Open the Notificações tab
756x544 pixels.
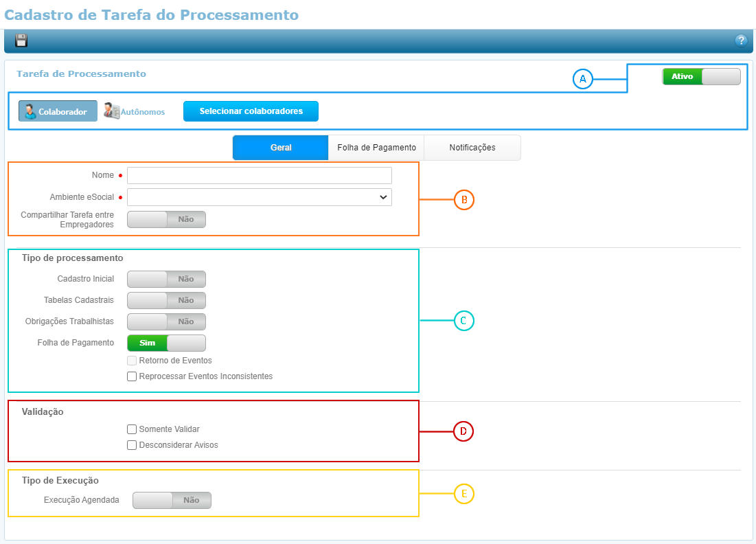click(x=472, y=148)
